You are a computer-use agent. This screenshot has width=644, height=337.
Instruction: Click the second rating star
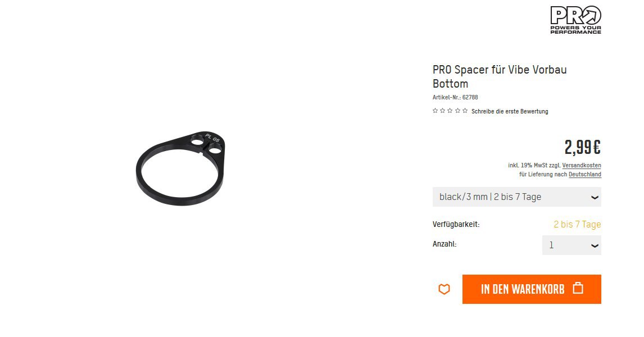pos(443,111)
